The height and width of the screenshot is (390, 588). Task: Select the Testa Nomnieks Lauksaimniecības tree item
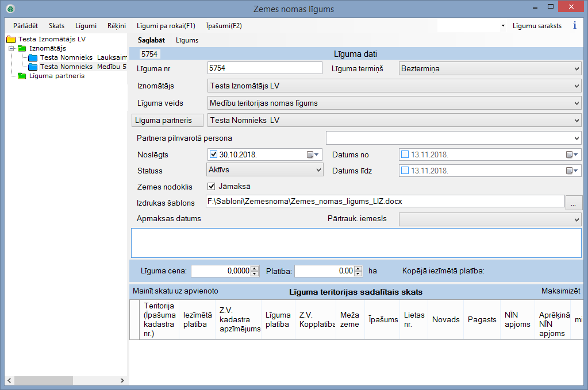[x=82, y=57]
